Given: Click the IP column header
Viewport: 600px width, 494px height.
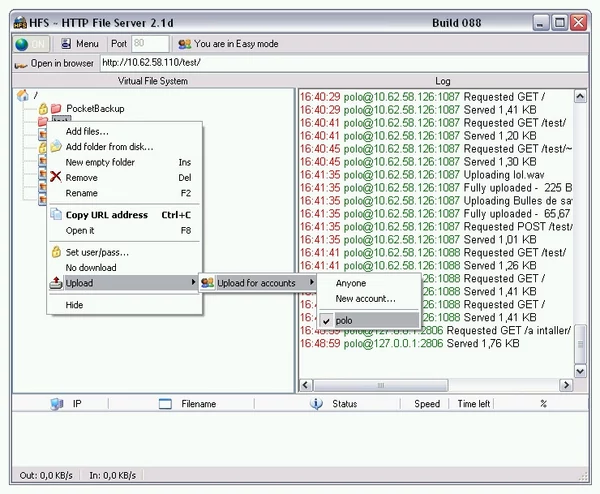Looking at the screenshot, I should point(60,404).
